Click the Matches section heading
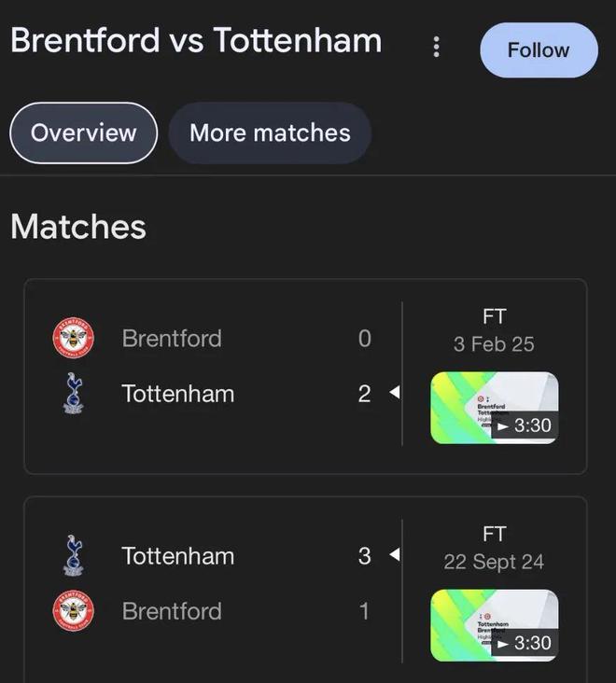 click(x=78, y=227)
